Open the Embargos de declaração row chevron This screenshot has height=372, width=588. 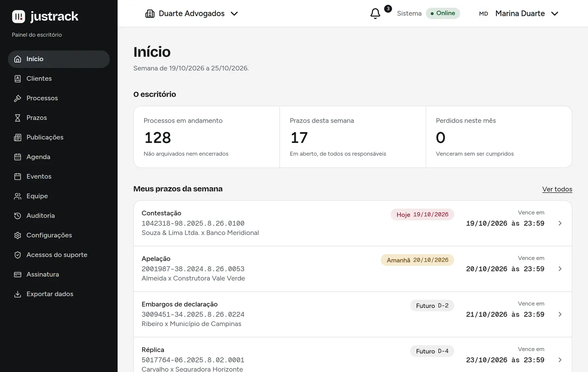pos(560,314)
